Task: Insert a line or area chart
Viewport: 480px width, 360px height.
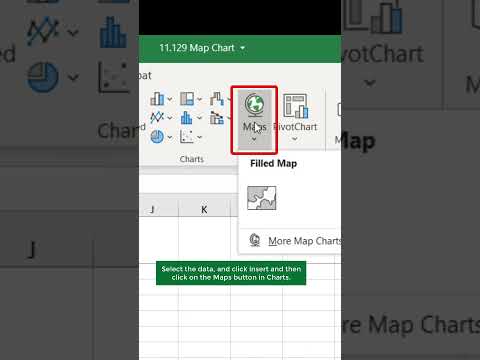Action: pos(157,117)
